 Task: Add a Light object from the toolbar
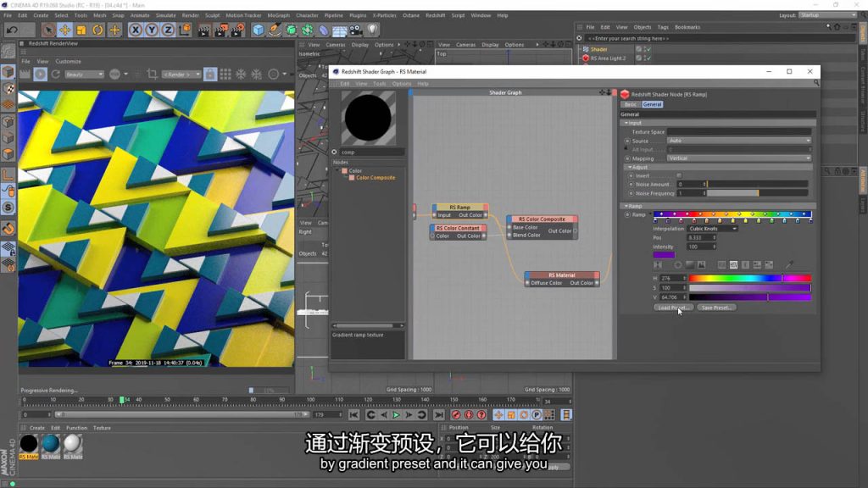[x=373, y=30]
